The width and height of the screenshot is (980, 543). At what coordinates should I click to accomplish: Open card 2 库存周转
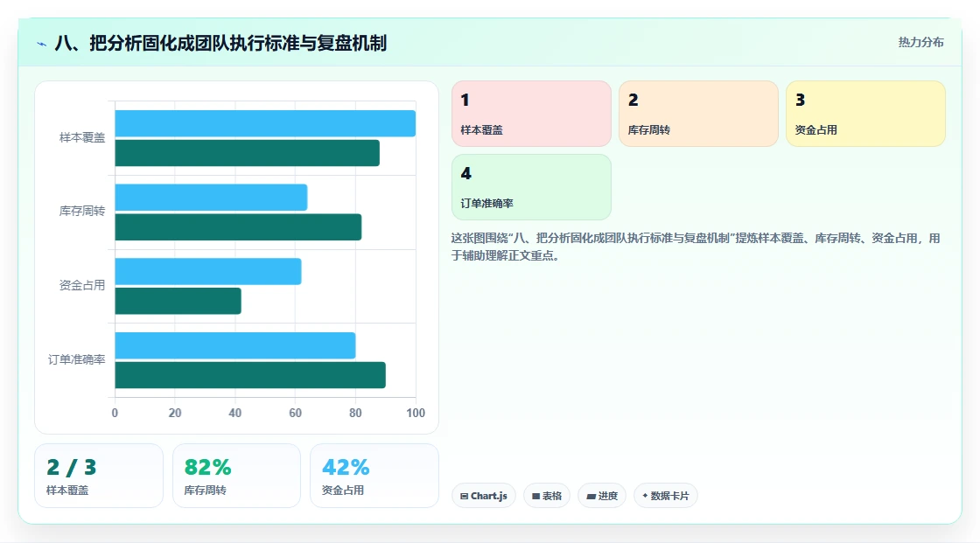pyautogui.click(x=698, y=114)
